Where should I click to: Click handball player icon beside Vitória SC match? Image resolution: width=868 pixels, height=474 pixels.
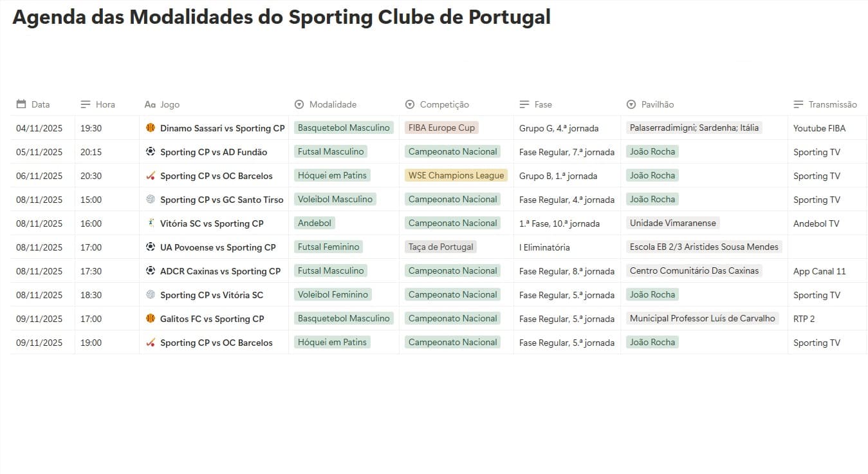click(x=151, y=223)
